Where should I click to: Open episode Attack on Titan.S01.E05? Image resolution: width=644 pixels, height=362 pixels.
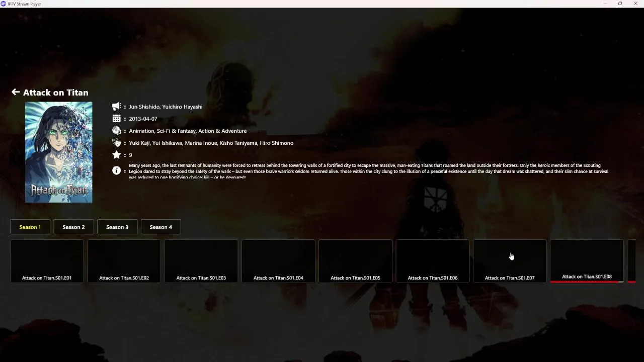(355, 261)
